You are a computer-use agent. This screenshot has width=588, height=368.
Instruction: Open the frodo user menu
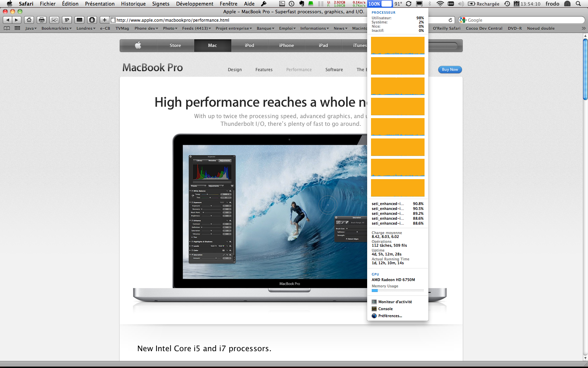pos(552,4)
